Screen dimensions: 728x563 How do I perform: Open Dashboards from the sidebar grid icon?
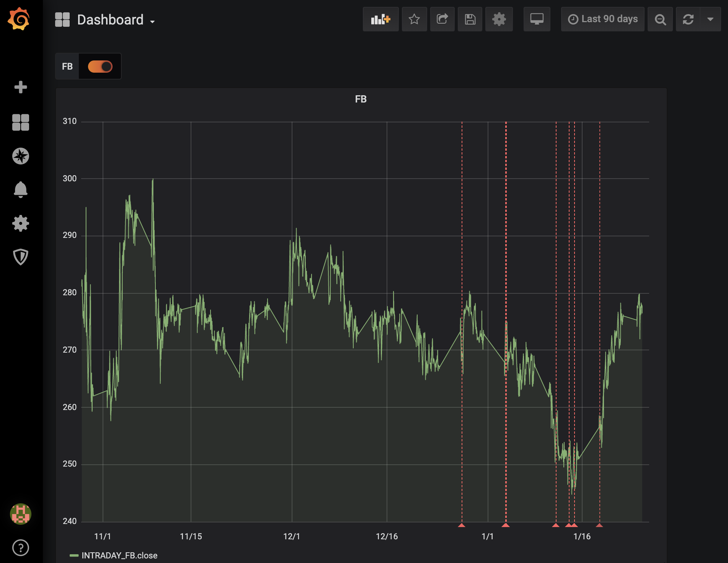click(21, 122)
